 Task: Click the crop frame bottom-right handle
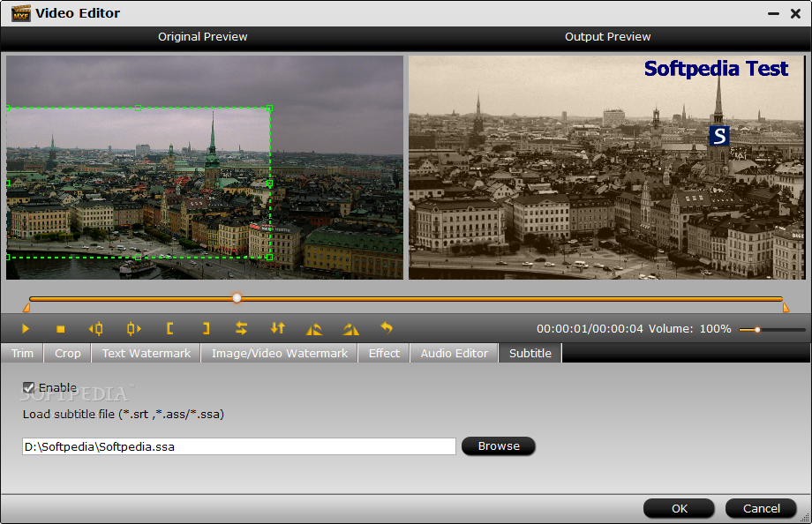[x=269, y=257]
